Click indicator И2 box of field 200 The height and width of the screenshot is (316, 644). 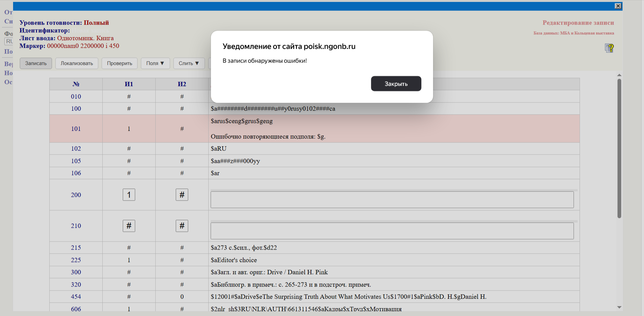(x=182, y=195)
